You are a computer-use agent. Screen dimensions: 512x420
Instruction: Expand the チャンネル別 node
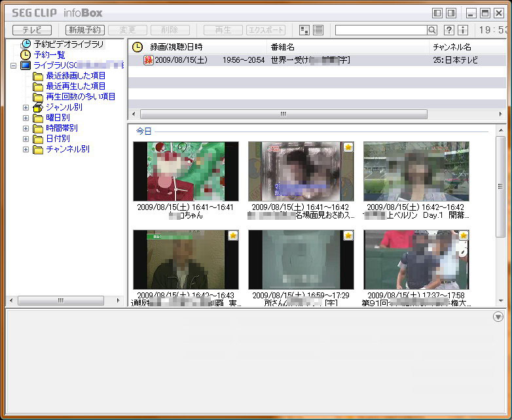(26, 149)
